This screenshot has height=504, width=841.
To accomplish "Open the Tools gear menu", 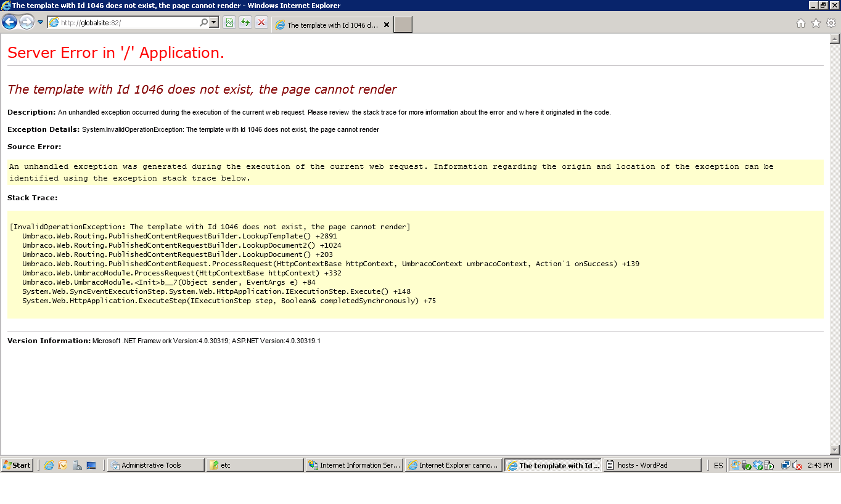I will pos(831,23).
